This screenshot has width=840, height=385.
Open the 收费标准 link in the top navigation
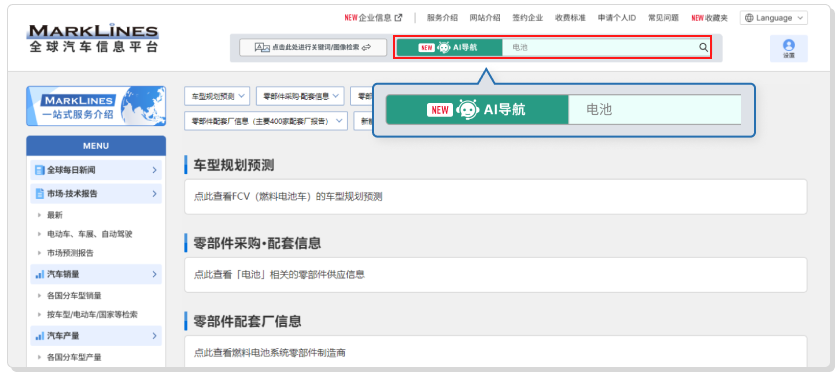coord(571,18)
